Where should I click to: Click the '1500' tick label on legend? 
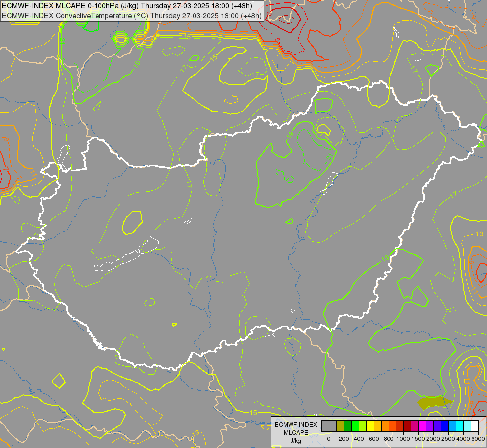(x=419, y=439)
